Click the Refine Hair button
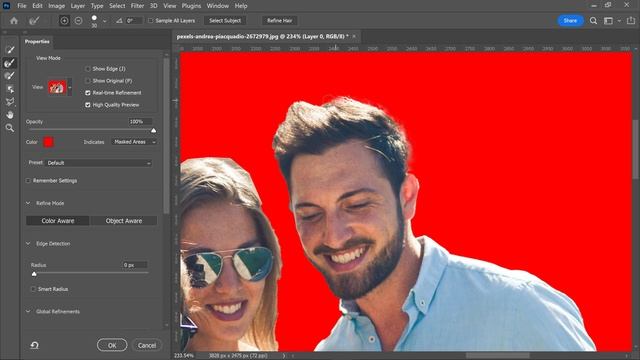The height and width of the screenshot is (360, 640). (280, 20)
